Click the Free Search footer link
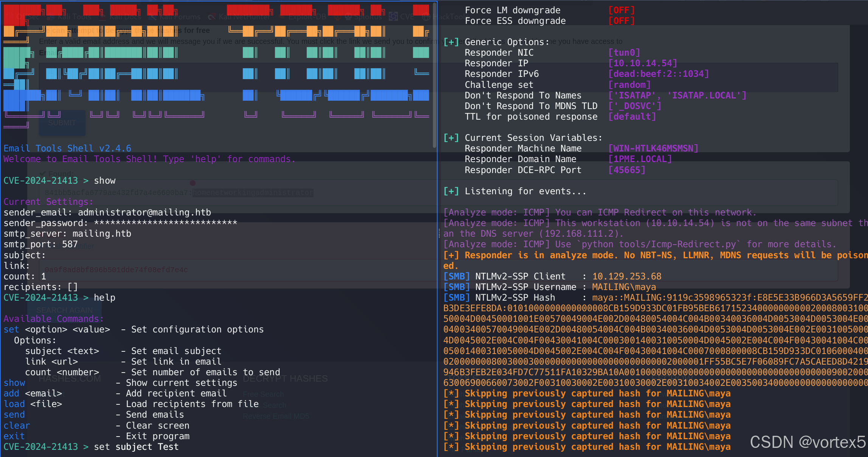868x457 pixels. [263, 394]
